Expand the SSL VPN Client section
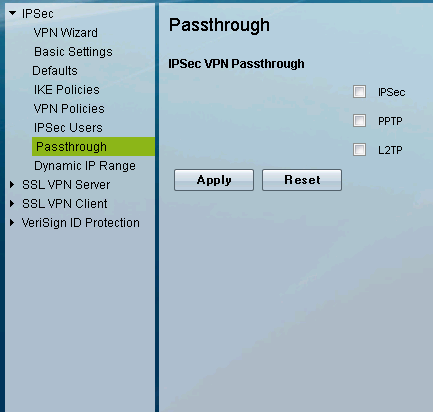Image resolution: width=433 pixels, height=412 pixels. [12, 203]
